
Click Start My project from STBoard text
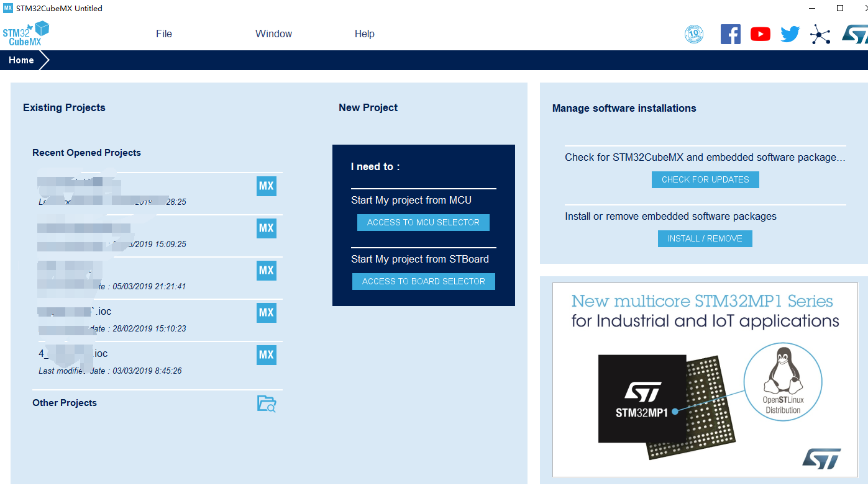[420, 259]
